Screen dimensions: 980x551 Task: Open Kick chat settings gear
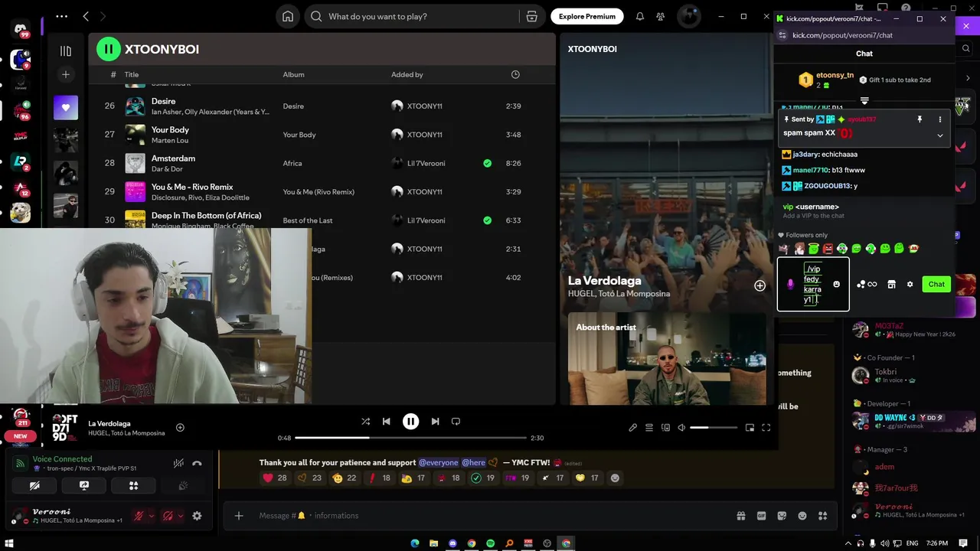click(910, 285)
